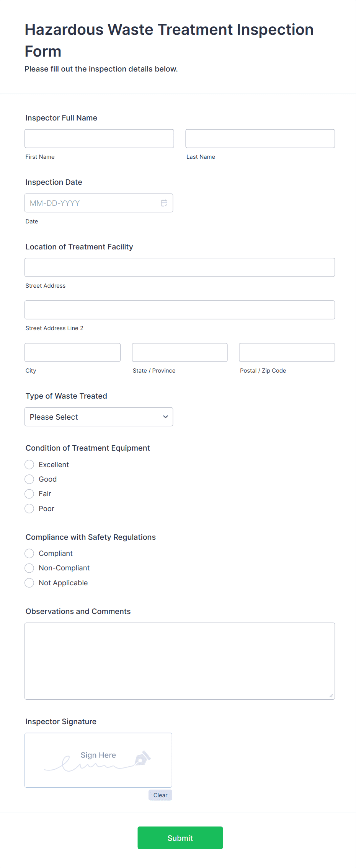
Task: Open the Type of Waste Treated dropdown
Action: click(x=99, y=417)
